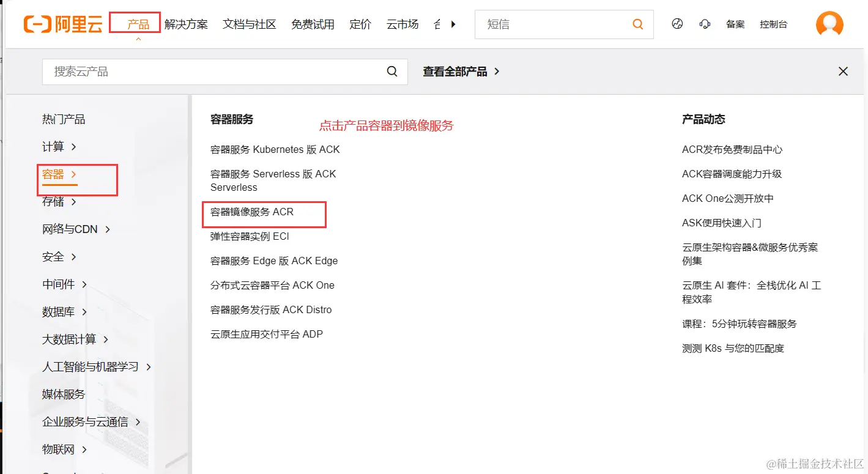Click 查看全部产品 link

[x=461, y=72]
